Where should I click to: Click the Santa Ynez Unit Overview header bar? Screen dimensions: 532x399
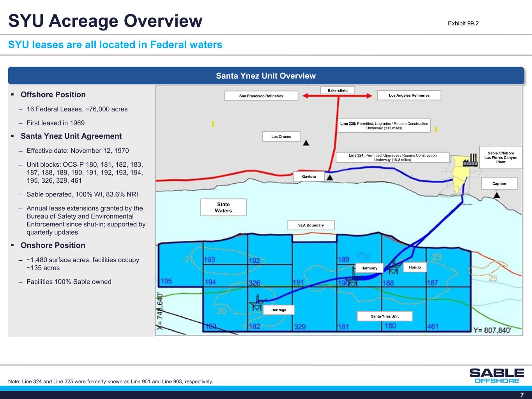266,76
